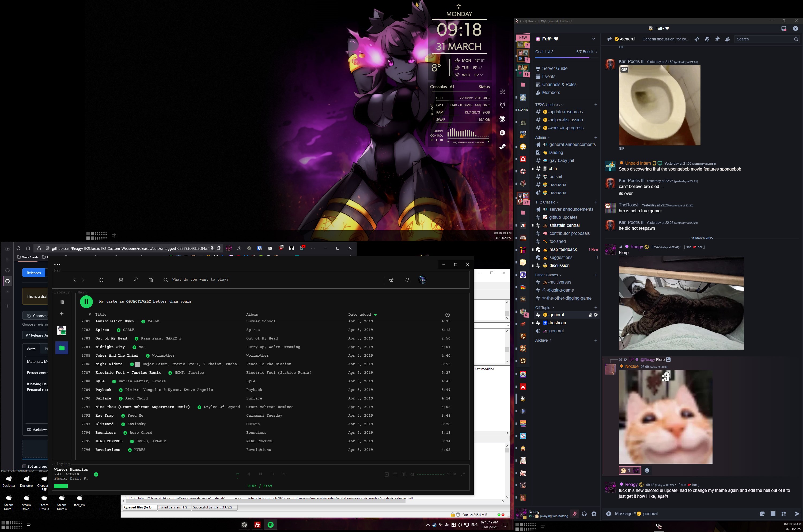
Task: Click browser refresh button
Action: pos(18,248)
